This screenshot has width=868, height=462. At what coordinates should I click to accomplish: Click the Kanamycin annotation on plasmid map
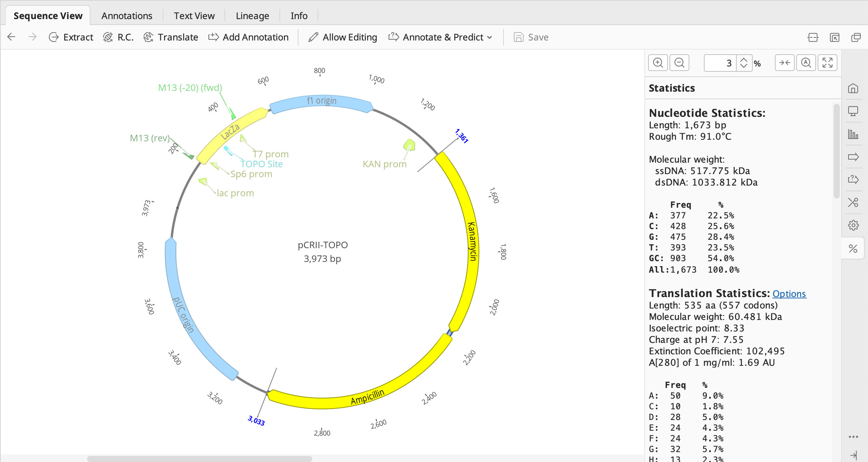pos(472,241)
